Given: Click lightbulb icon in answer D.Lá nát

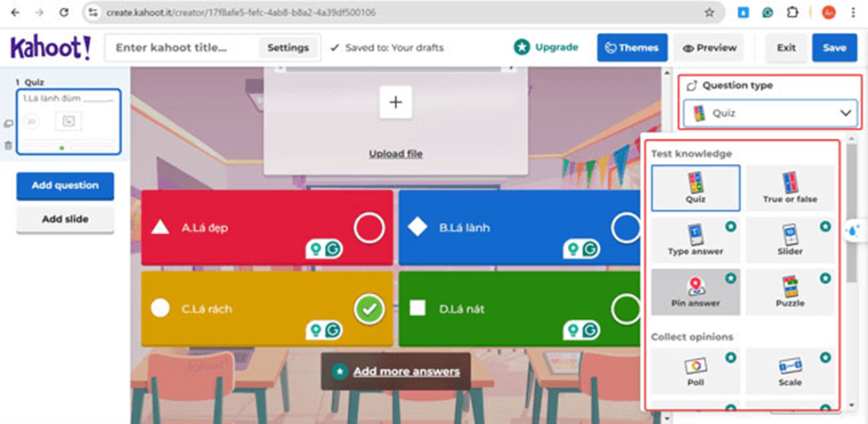Looking at the screenshot, I should point(573,330).
